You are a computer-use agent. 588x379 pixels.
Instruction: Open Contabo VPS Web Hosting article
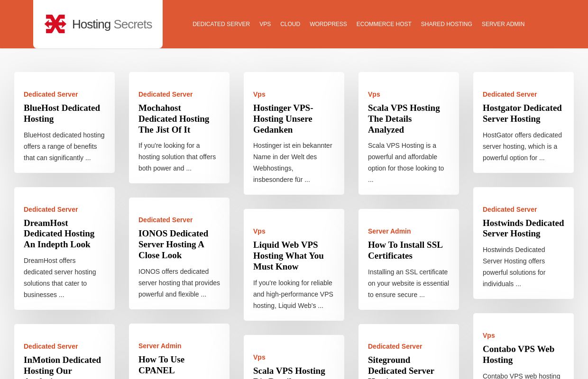(518, 354)
